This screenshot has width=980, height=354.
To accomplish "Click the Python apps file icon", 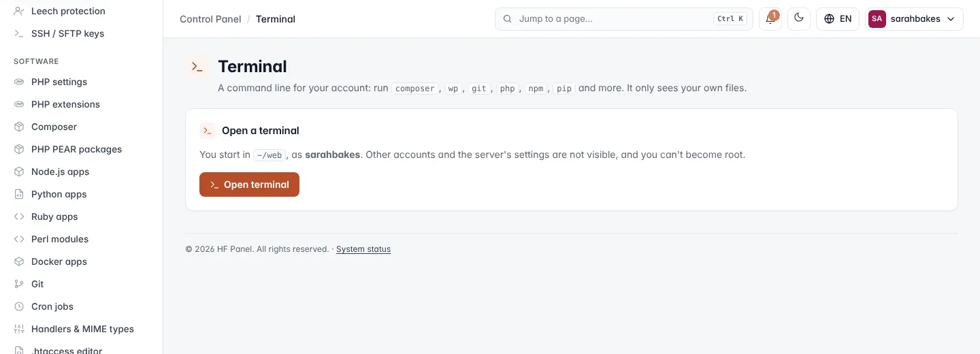I will tap(19, 194).
